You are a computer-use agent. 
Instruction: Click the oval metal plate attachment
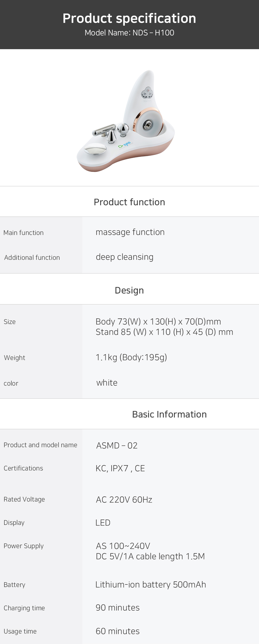coord(95,149)
